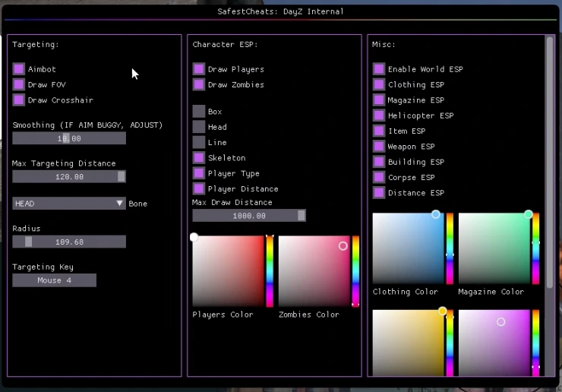Image resolution: width=562 pixels, height=392 pixels.
Task: Open the HEAD bone dropdown
Action: (69, 204)
